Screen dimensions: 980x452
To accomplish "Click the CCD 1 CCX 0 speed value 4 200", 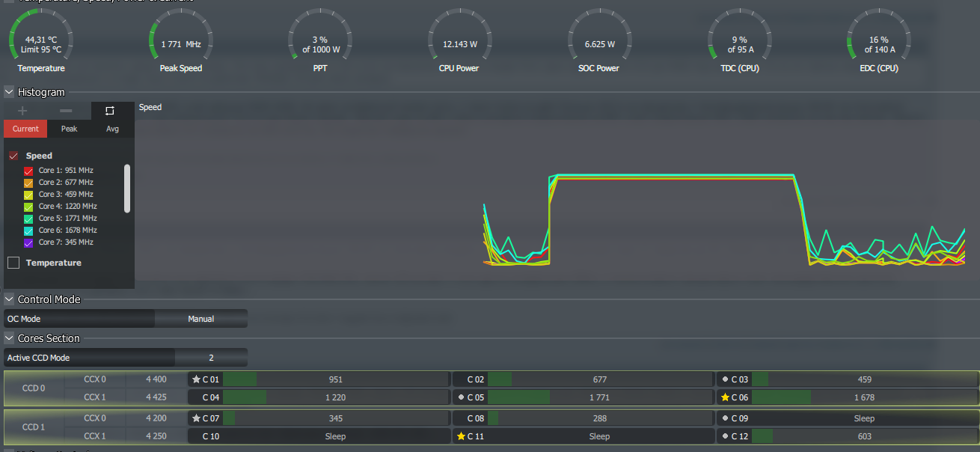I will coord(156,418).
